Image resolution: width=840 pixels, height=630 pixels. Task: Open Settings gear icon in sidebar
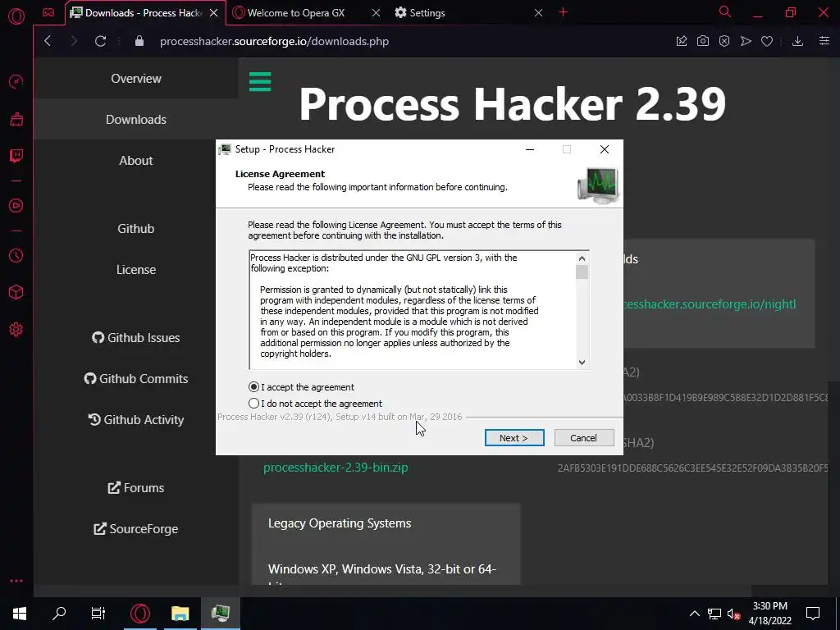click(16, 330)
